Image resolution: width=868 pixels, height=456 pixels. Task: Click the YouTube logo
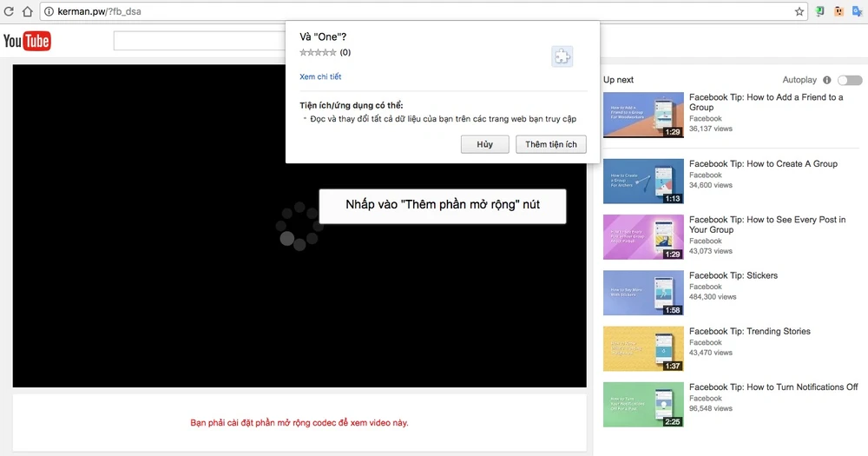(x=27, y=41)
